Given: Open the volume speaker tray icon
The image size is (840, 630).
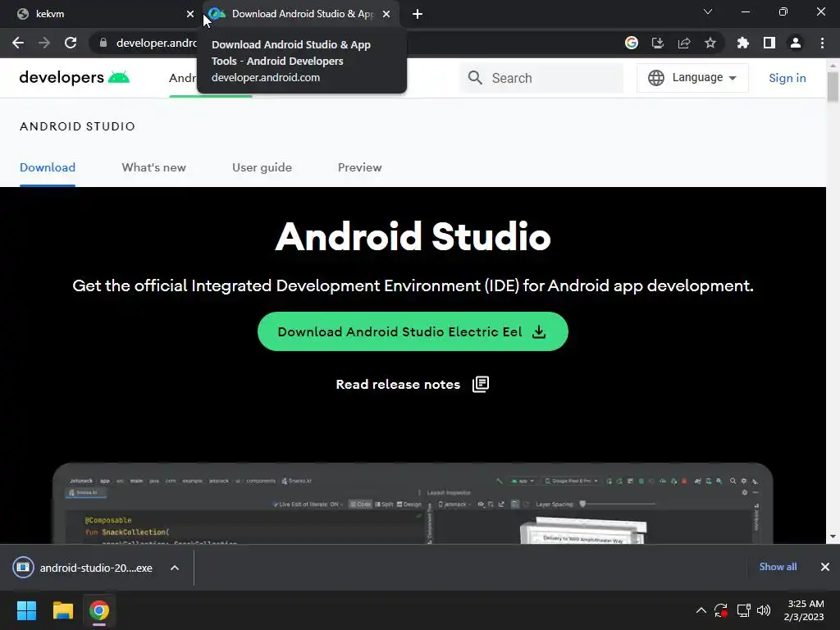Looking at the screenshot, I should click(764, 610).
